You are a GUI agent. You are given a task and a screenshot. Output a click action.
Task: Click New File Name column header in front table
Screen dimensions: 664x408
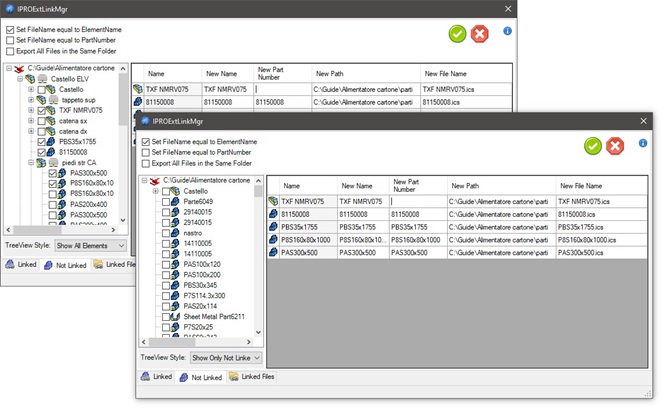point(602,186)
